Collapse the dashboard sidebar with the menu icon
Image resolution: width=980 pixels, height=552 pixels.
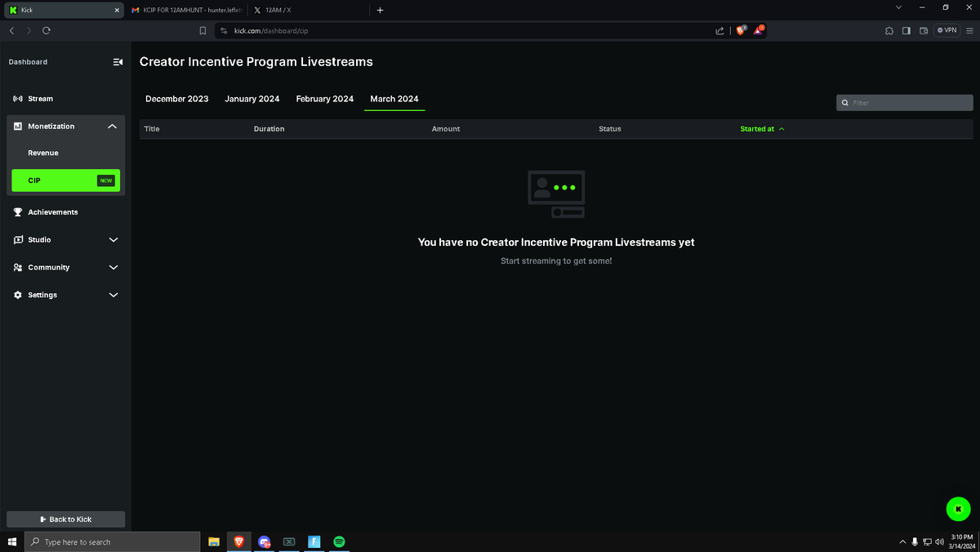coord(118,62)
